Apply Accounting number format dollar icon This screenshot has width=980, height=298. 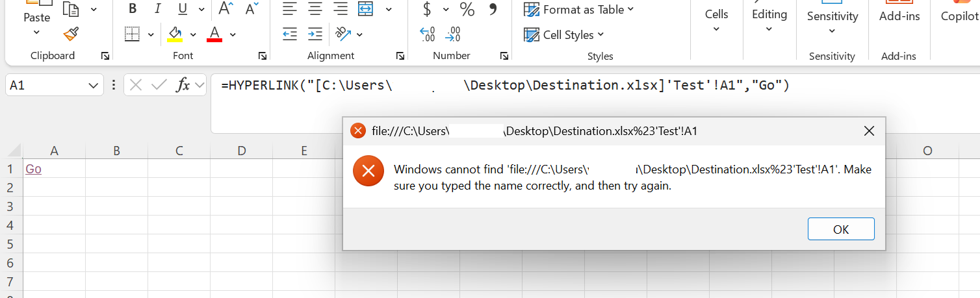click(x=427, y=9)
